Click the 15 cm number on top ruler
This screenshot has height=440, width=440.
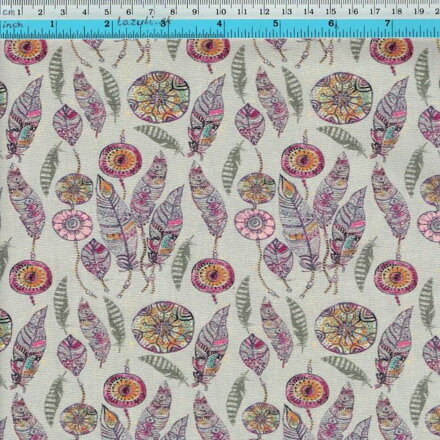click(x=331, y=12)
